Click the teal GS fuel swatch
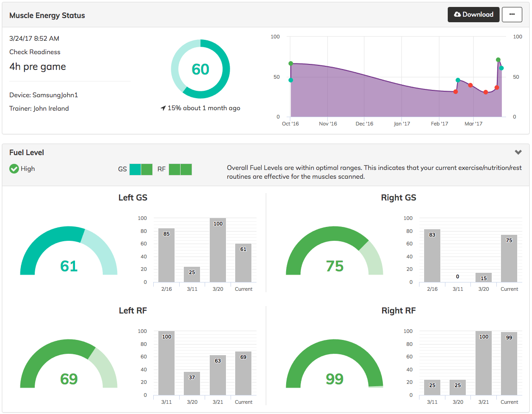The width and height of the screenshot is (532, 414). pyautogui.click(x=135, y=169)
